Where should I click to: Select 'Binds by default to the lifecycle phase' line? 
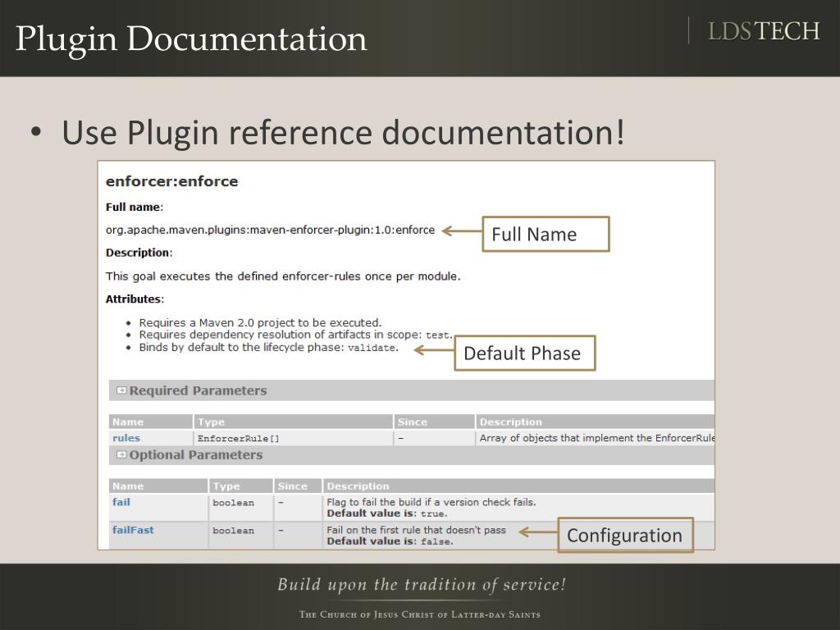point(268,348)
